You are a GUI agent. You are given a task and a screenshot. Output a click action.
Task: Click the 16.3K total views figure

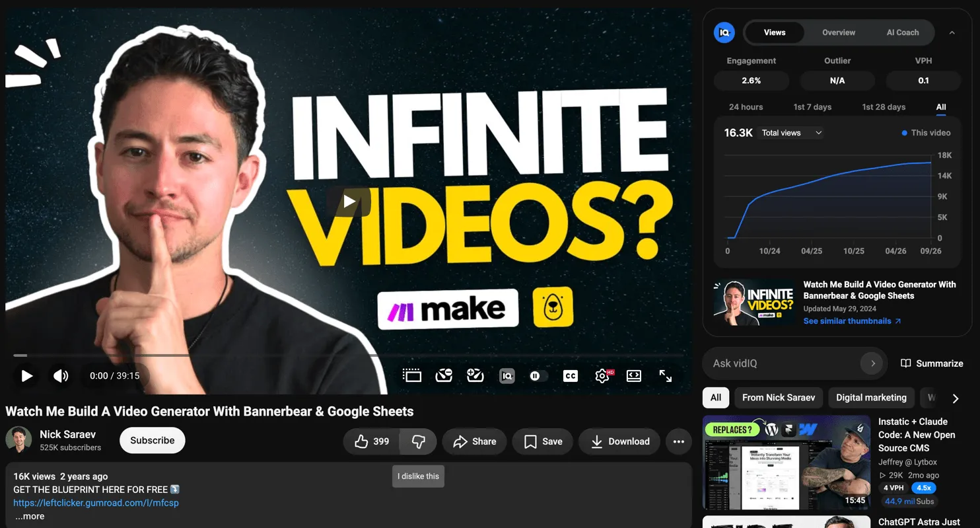(x=738, y=133)
